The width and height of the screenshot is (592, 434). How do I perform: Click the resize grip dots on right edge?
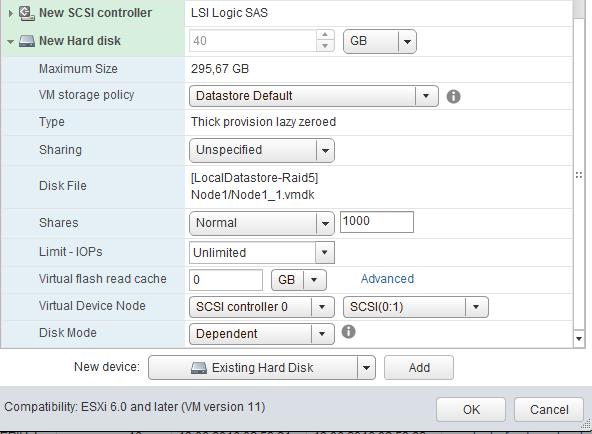coord(579,175)
